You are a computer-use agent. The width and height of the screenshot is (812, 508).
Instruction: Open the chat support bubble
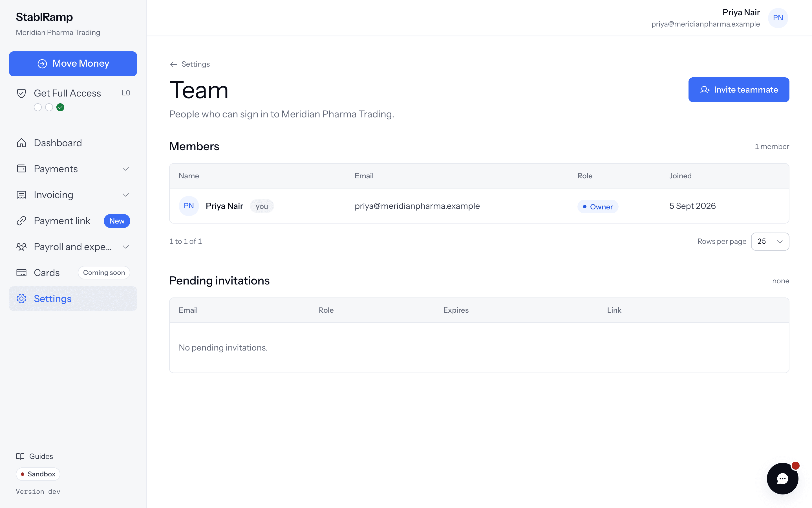coord(782,478)
